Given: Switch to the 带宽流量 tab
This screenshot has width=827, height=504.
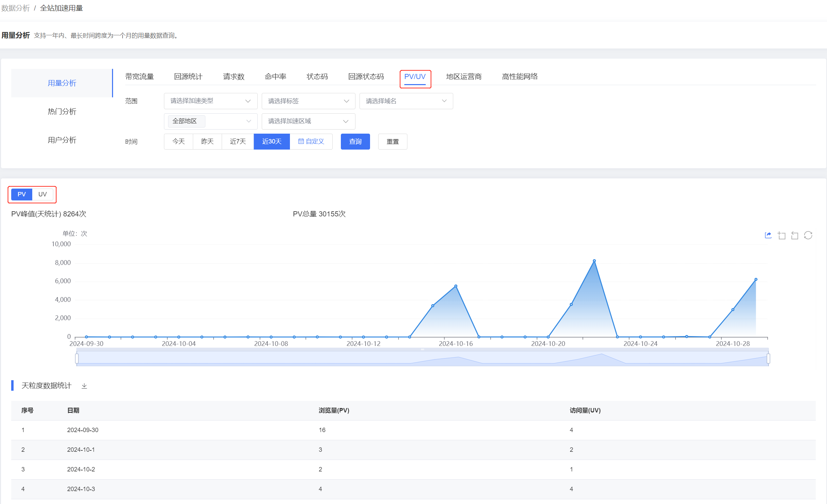Looking at the screenshot, I should (140, 77).
